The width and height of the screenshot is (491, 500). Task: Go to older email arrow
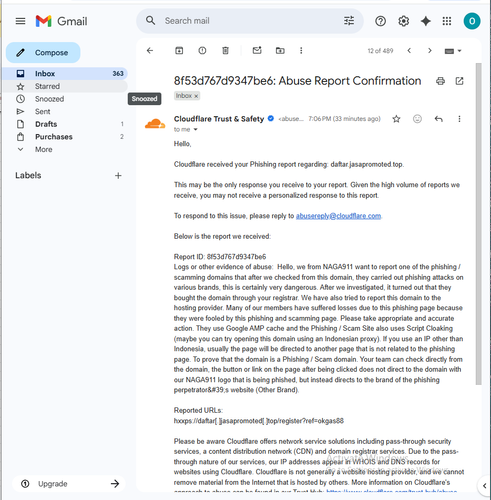[430, 51]
